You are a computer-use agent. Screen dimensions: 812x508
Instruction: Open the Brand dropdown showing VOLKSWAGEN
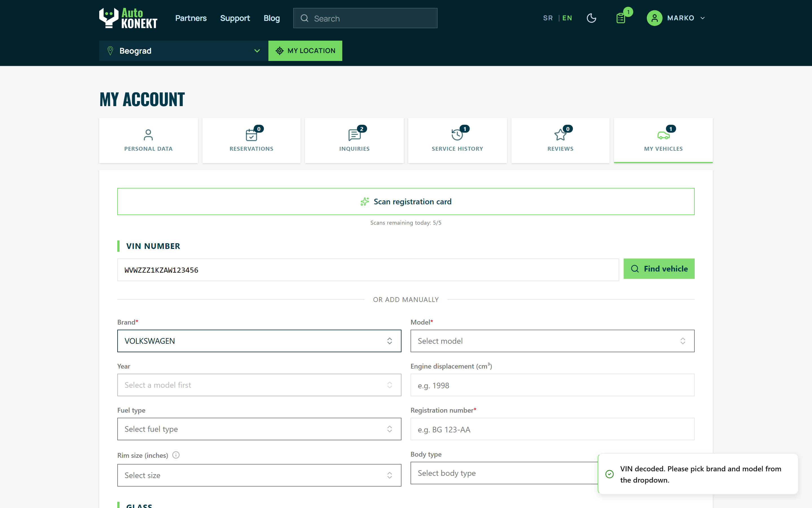[259, 341]
